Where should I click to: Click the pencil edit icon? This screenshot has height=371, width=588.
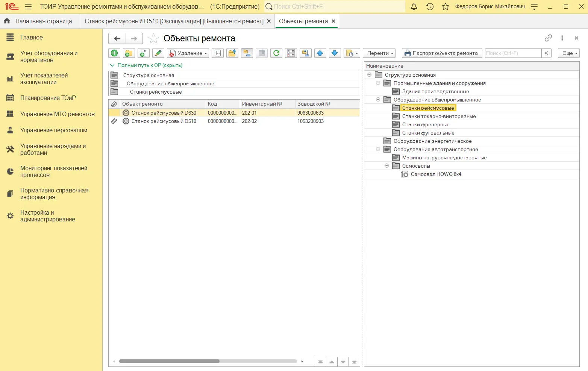click(x=158, y=53)
